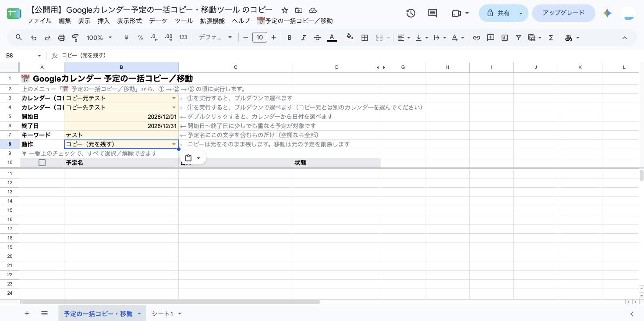The width and height of the screenshot is (644, 321).
Task: Open horizontal align dropdown
Action: coord(403,38)
